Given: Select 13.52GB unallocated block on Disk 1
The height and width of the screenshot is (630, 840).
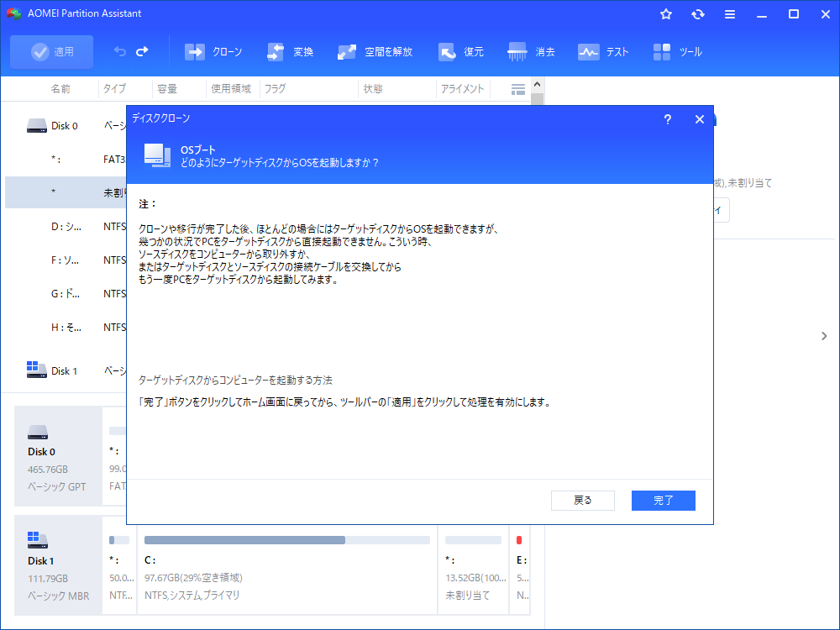Looking at the screenshot, I should click(x=473, y=570).
